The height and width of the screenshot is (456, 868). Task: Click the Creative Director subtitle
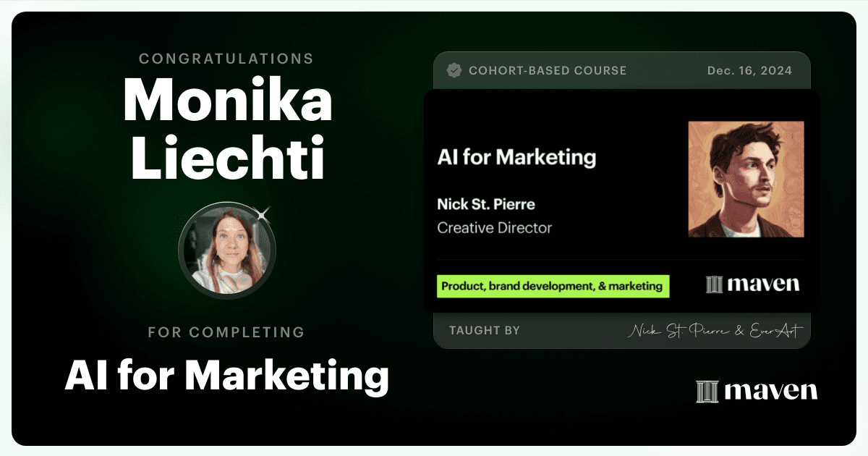pyautogui.click(x=494, y=228)
